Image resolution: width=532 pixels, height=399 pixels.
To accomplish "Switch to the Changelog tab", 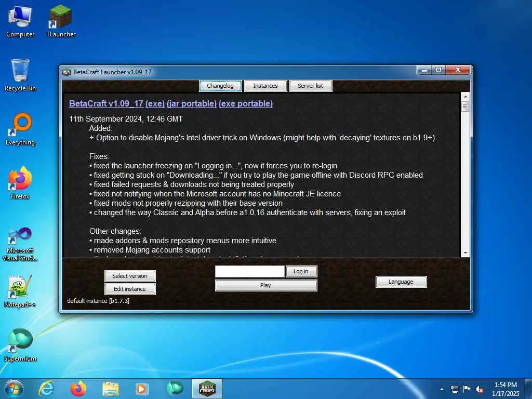I will [x=220, y=86].
